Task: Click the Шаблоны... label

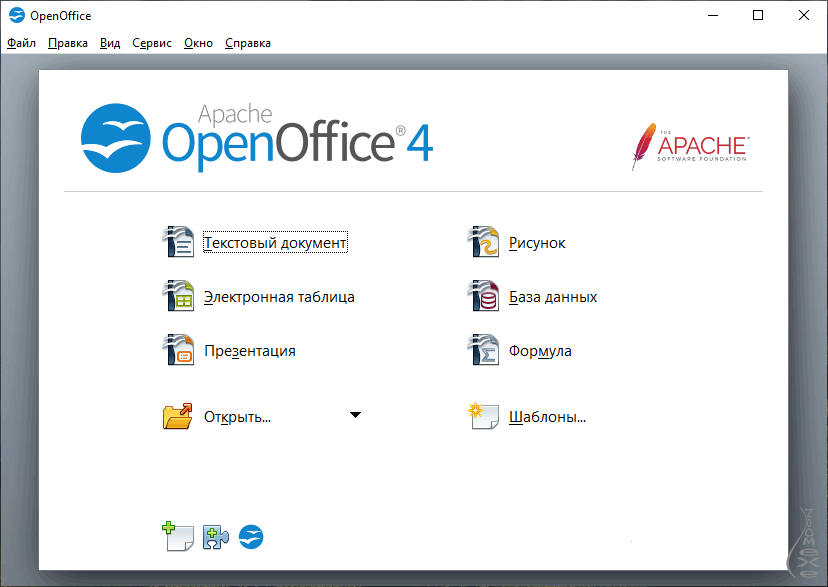Action: 548,417
